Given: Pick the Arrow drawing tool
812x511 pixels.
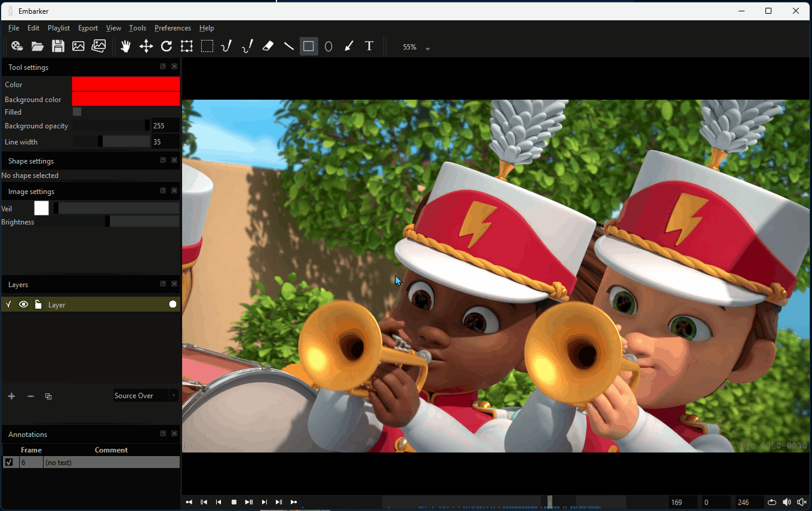Looking at the screenshot, I should [x=349, y=47].
